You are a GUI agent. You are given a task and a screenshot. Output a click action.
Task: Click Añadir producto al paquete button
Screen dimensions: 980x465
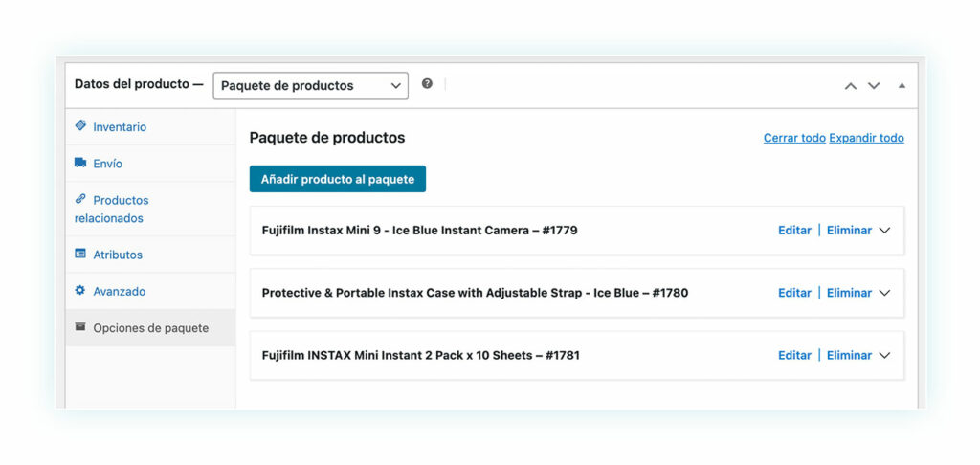click(338, 179)
